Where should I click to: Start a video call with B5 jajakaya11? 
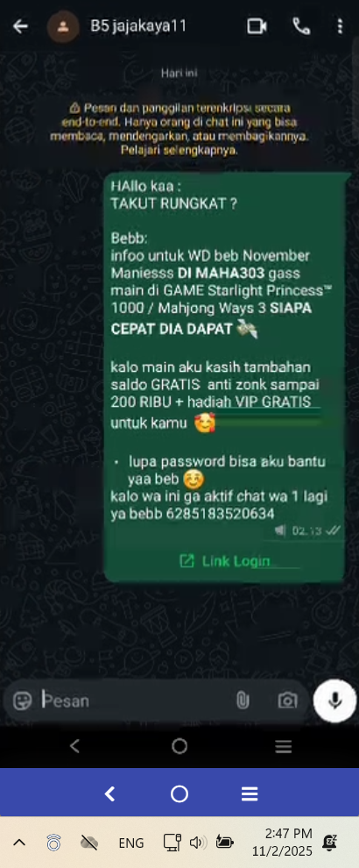(x=257, y=26)
